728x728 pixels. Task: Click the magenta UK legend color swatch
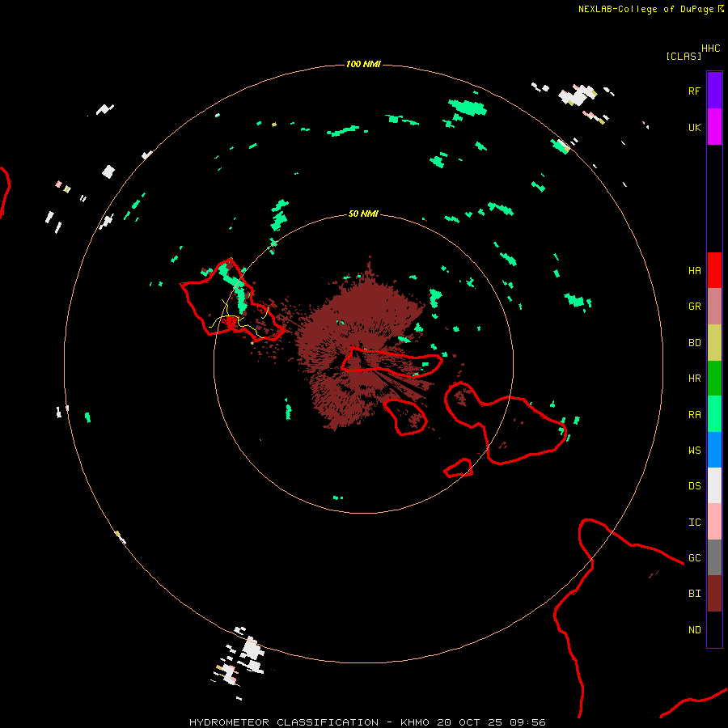tap(714, 127)
